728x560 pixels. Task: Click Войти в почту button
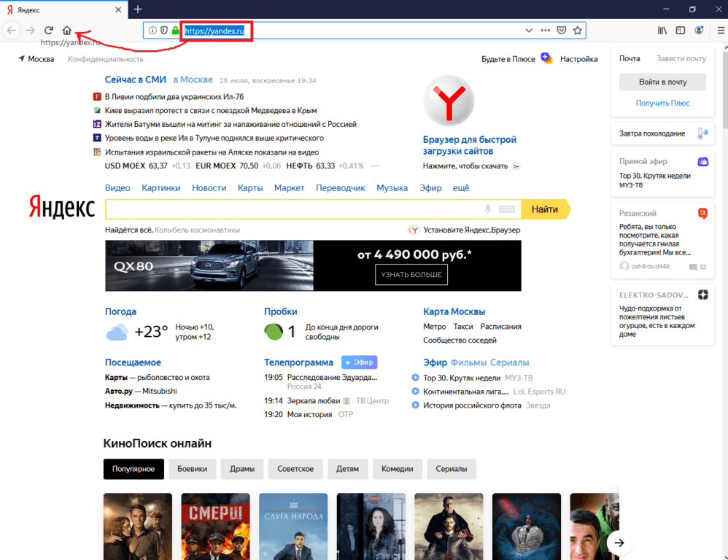662,82
